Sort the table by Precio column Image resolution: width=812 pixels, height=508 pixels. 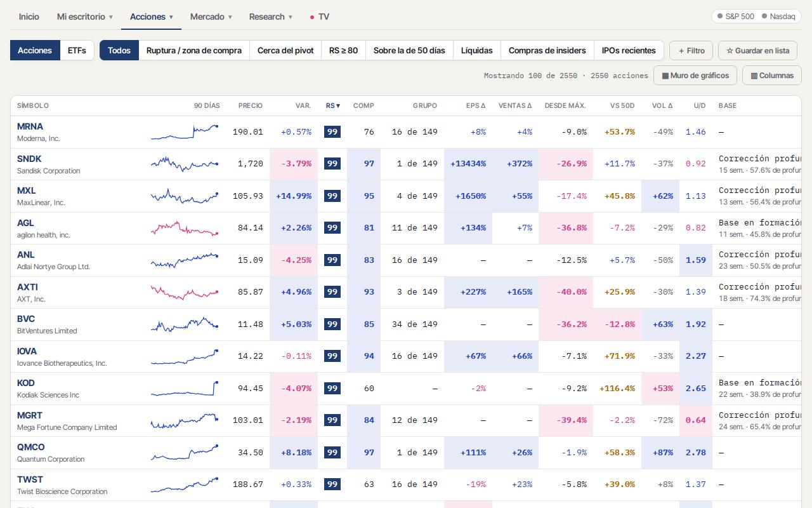click(251, 105)
